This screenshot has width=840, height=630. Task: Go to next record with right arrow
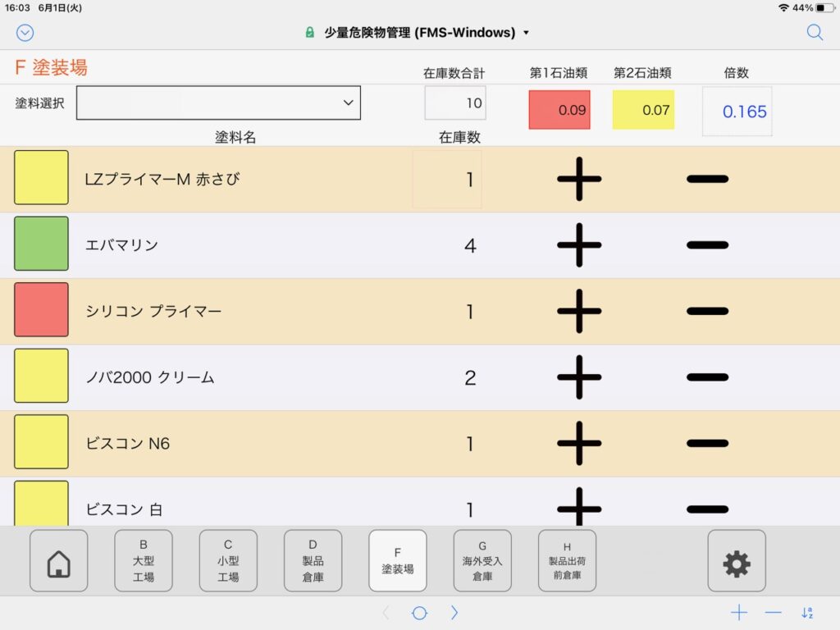coord(454,613)
